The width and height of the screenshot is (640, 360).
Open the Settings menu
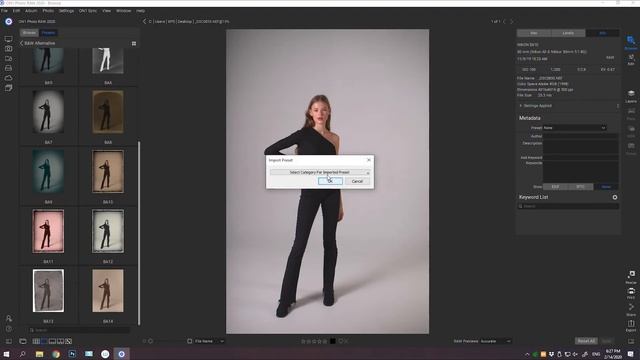[x=66, y=11]
